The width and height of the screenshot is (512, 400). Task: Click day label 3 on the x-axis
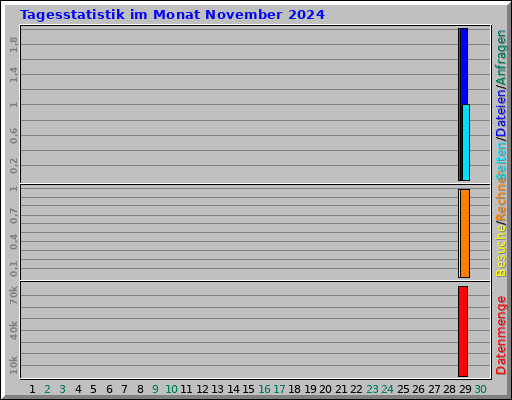(x=63, y=389)
